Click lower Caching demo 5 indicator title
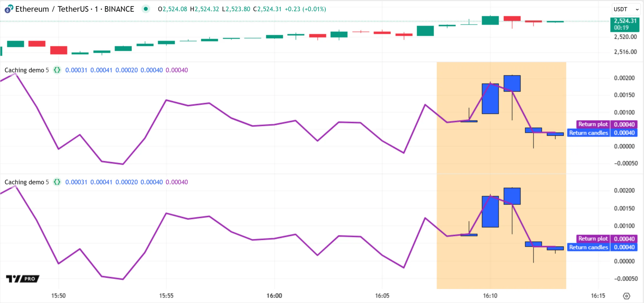The height and width of the screenshot is (303, 644). pyautogui.click(x=26, y=182)
